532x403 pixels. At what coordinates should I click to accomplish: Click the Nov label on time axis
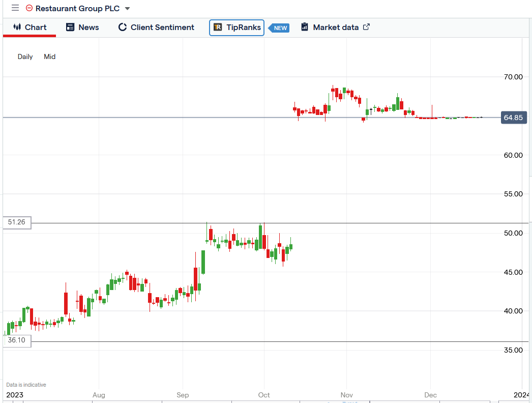[x=347, y=395]
